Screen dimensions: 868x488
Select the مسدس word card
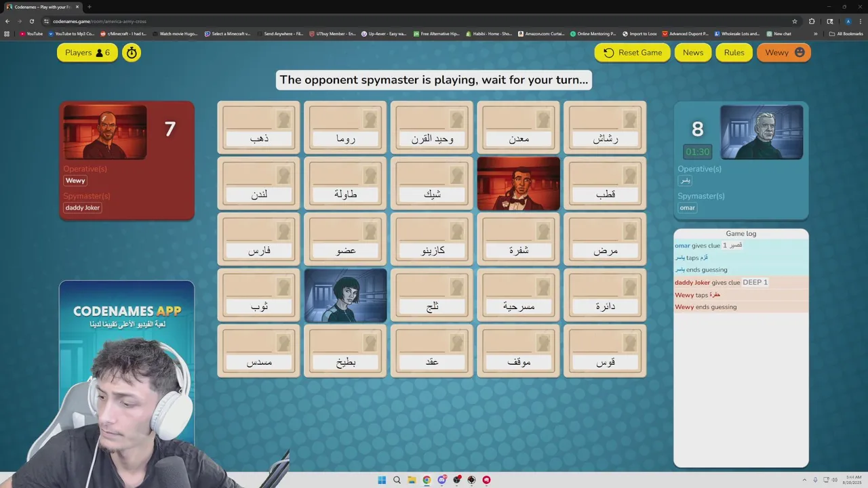pyautogui.click(x=258, y=351)
